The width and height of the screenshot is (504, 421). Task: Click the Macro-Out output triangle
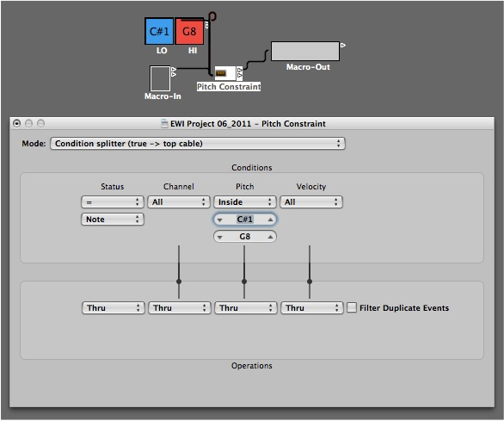343,45
